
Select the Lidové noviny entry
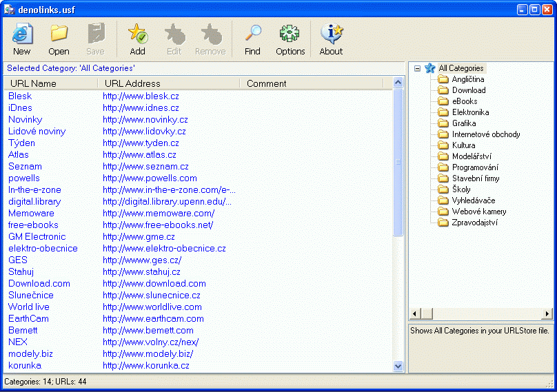tap(37, 132)
